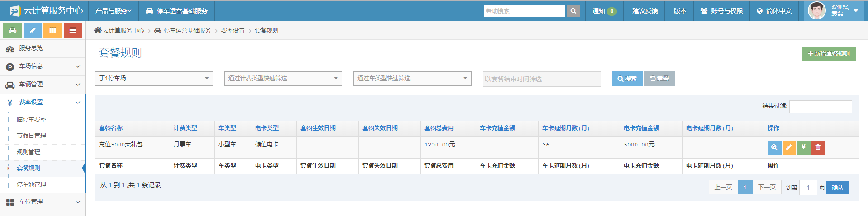Go to 规则管理 page

(28, 152)
